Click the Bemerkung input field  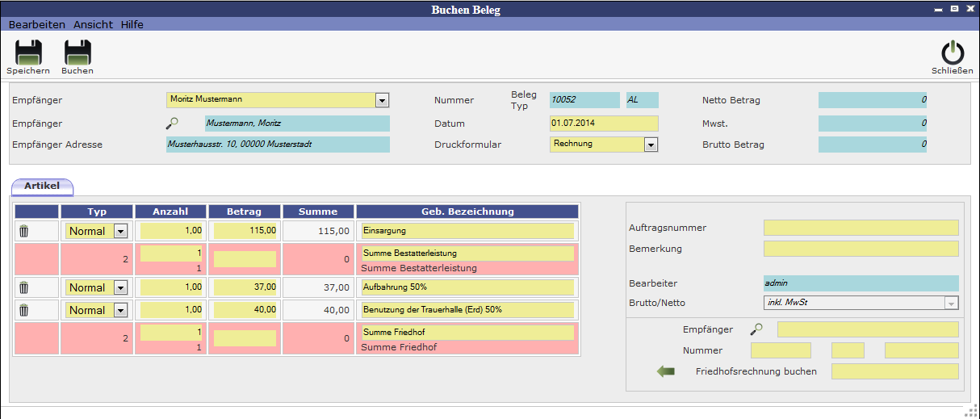(861, 249)
